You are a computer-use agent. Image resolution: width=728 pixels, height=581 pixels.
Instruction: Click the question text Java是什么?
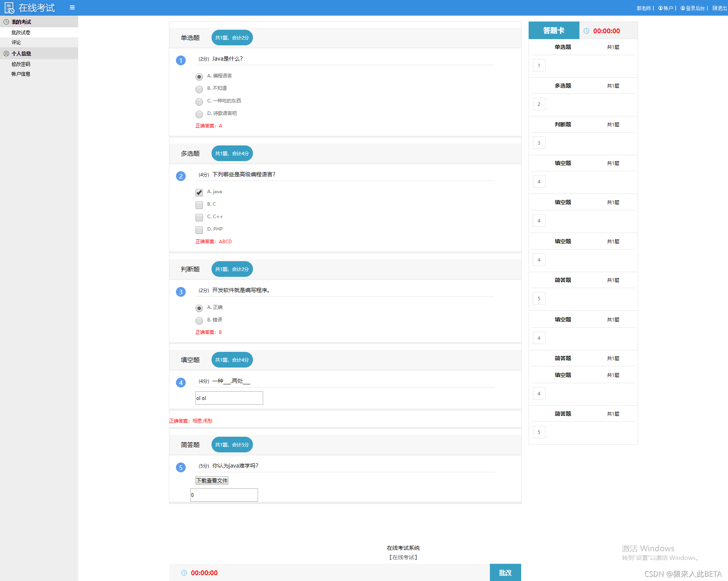(228, 59)
